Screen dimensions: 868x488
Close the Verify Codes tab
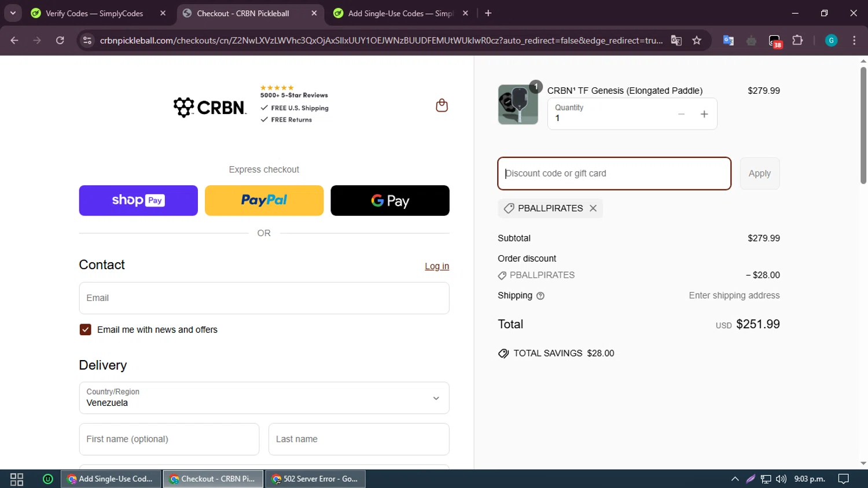coord(163,13)
